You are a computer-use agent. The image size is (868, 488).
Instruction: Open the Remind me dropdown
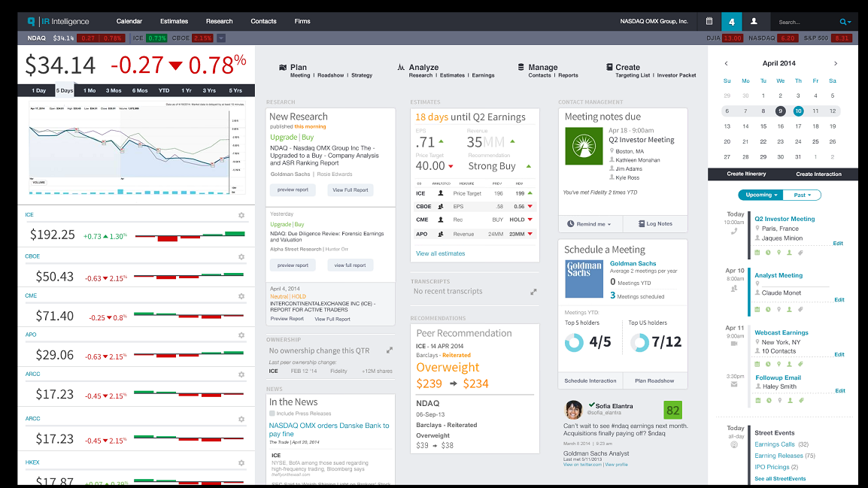589,224
